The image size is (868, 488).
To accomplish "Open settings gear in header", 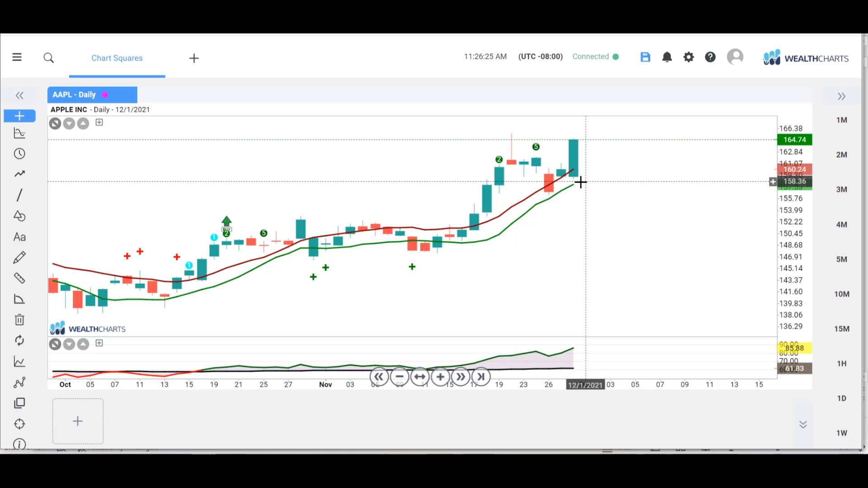I will [x=689, y=57].
